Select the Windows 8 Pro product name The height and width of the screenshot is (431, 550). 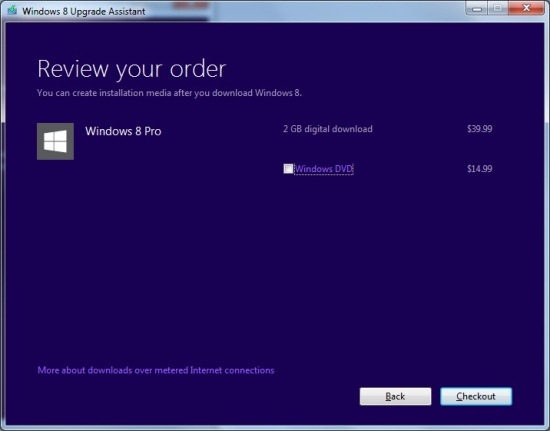pyautogui.click(x=123, y=131)
